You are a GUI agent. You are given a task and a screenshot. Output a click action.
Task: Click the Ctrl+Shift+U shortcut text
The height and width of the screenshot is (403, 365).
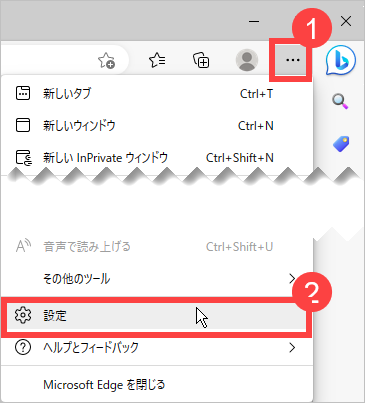(240, 247)
